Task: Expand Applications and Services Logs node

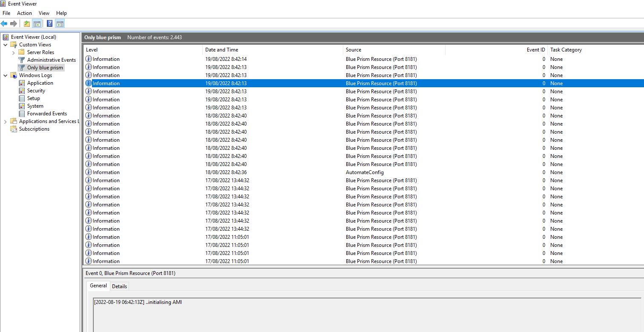Action: click(5, 121)
